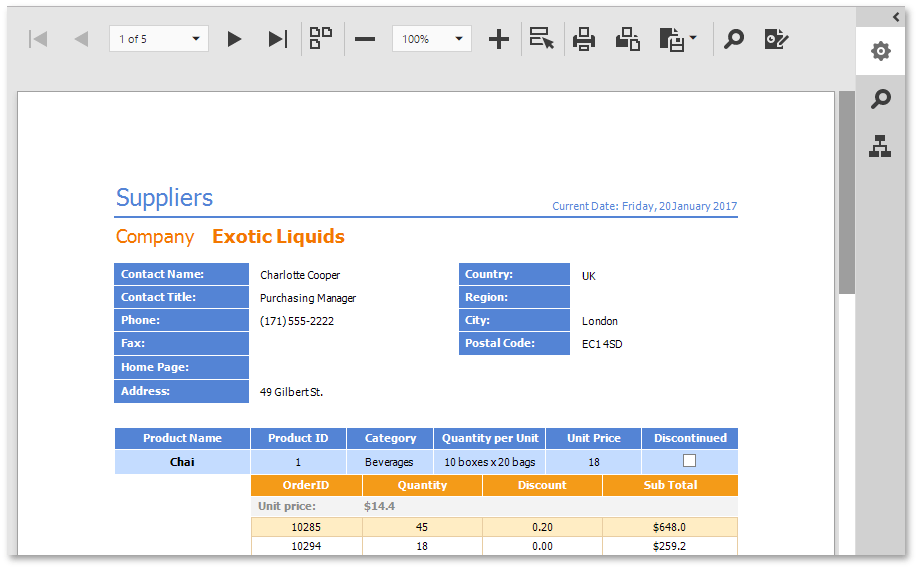Select the content tool in toolbar
Viewport: 918px width, 569px height.
click(541, 39)
